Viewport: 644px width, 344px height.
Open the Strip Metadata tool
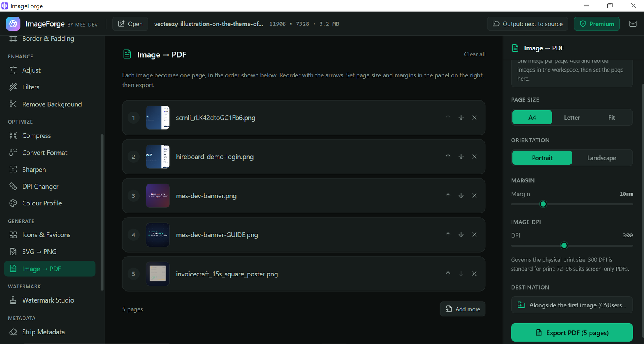[x=50, y=332]
